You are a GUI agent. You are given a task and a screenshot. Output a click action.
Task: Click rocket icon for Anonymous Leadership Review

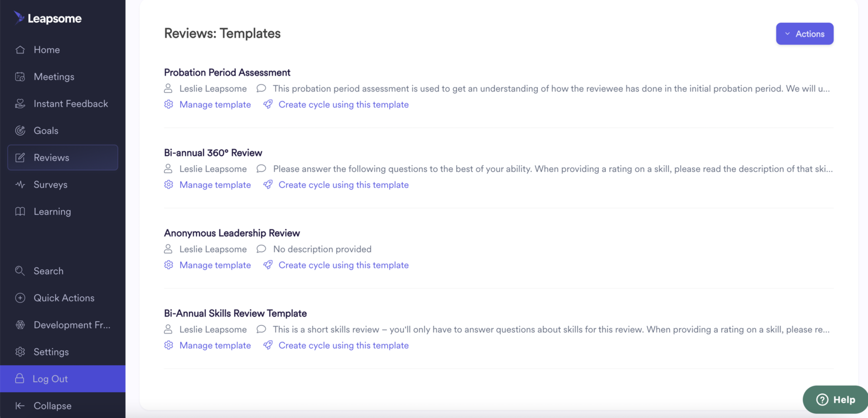(268, 265)
